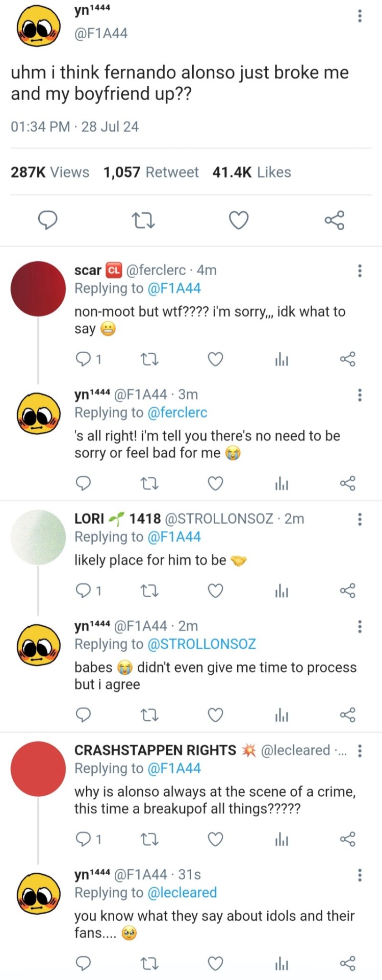Viewport: 382px width, 980px height.
Task: Open three-dot menu on LORI's reply
Action: coord(360,520)
